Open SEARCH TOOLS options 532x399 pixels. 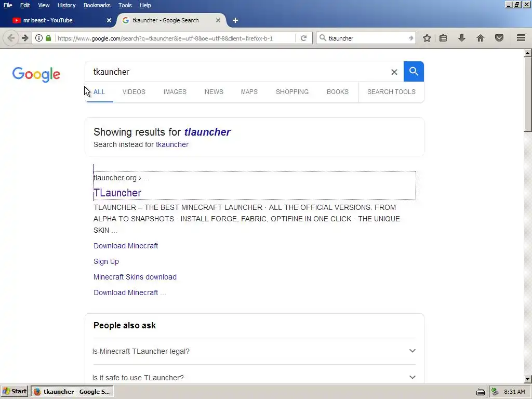click(x=391, y=92)
